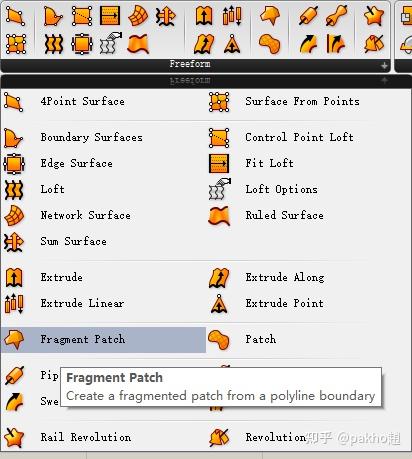Click the Surface From Points label
Screen dimensions: 412x459
point(302,101)
